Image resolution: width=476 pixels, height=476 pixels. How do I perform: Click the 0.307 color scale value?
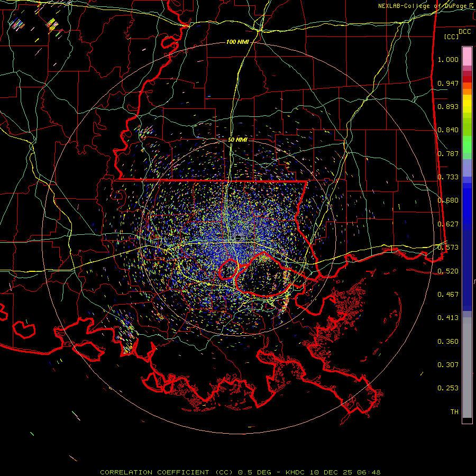tap(448, 364)
